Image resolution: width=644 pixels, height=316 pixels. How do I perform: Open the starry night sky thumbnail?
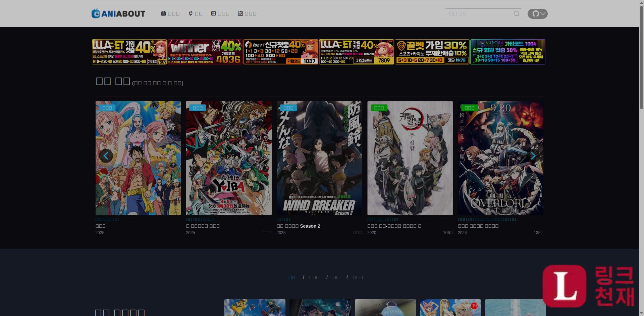click(x=320, y=308)
